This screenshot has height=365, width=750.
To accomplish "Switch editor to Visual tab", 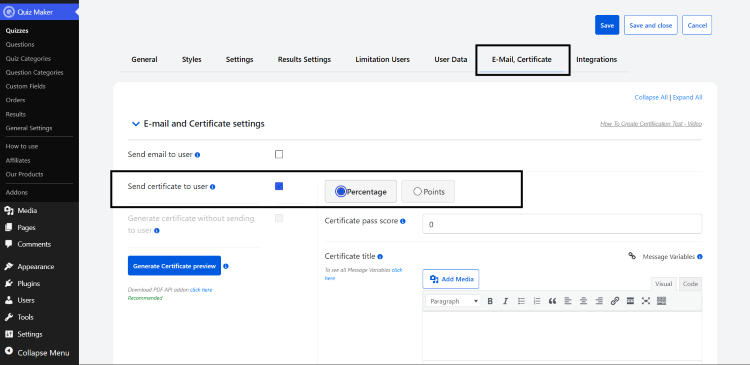I will pos(663,284).
